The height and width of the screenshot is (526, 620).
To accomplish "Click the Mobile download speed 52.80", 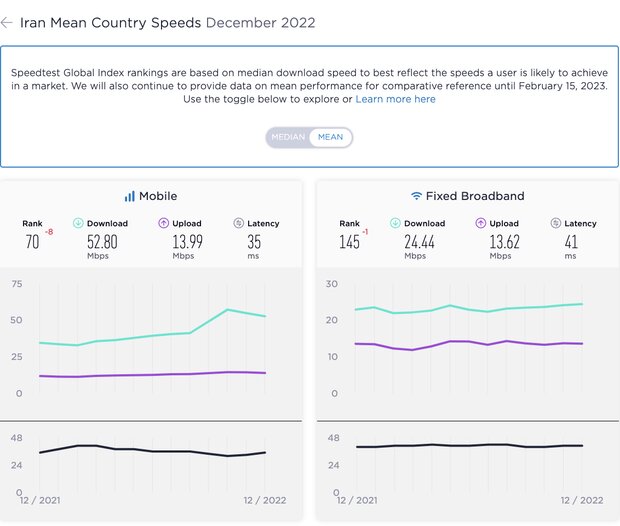I will [x=102, y=241].
